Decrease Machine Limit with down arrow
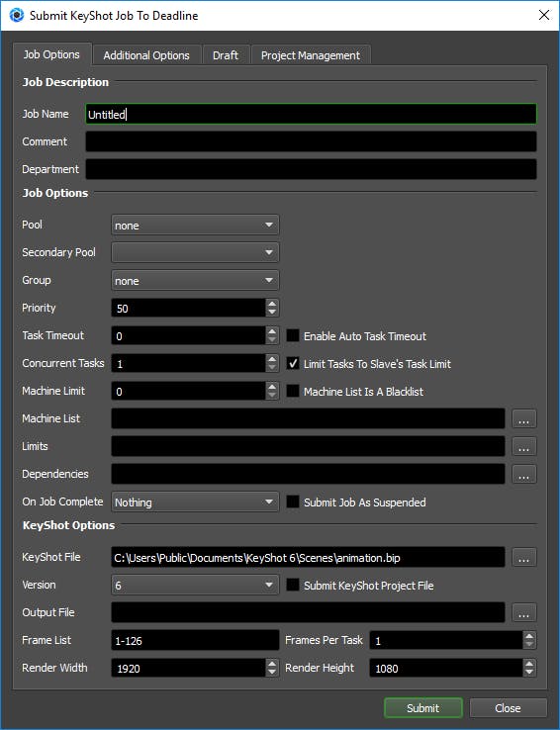The height and width of the screenshot is (730, 560). (272, 396)
